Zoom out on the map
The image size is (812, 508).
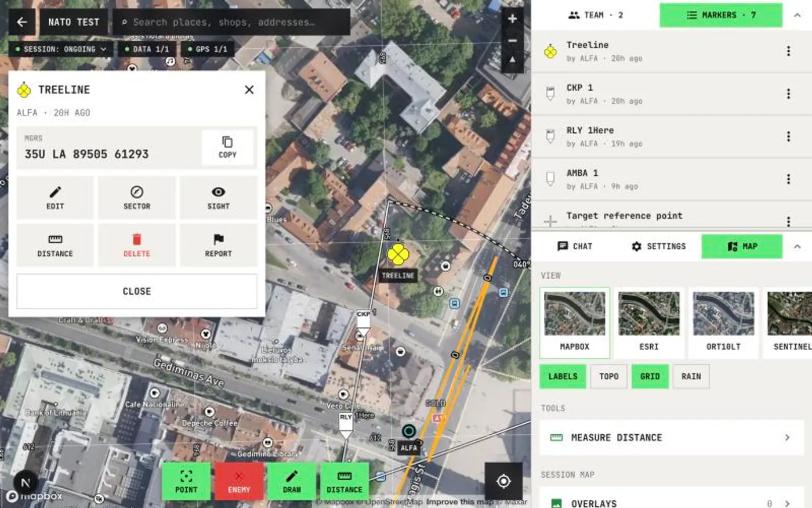click(512, 41)
